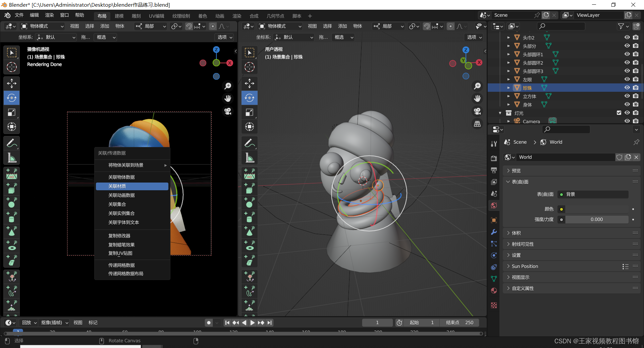Open the Physics Properties tab
Viewport: 644px width, 348px height.
click(x=493, y=255)
